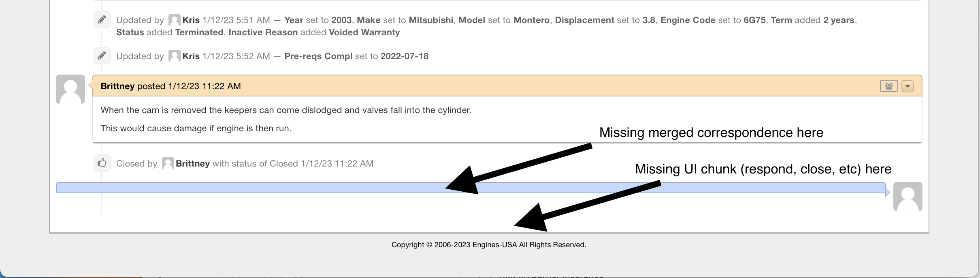Click Brittney's name in the posted header

click(117, 86)
